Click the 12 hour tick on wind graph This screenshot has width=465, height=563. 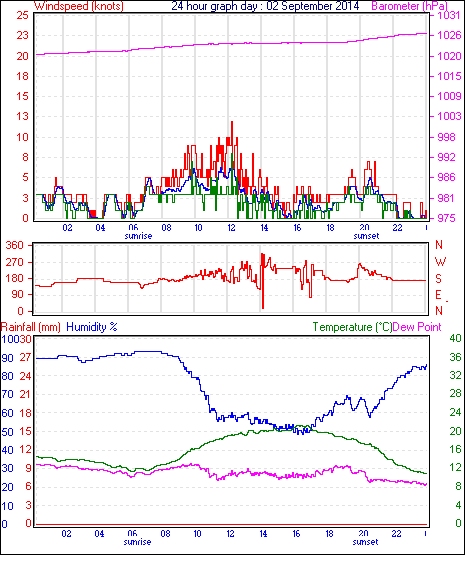tap(231, 228)
